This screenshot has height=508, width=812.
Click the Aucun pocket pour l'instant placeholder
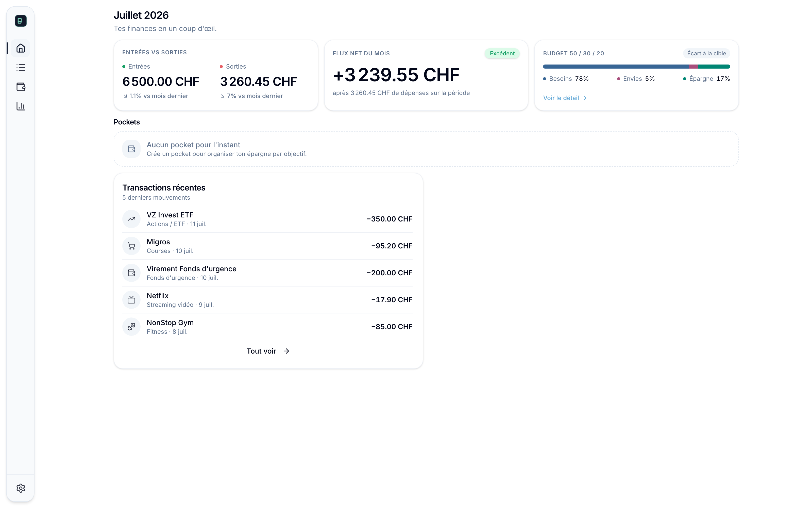point(426,149)
